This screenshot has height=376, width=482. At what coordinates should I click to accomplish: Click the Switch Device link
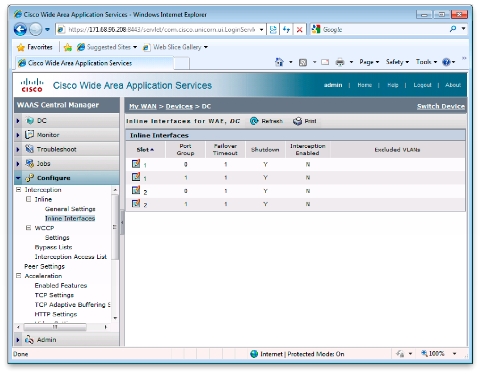click(x=441, y=106)
